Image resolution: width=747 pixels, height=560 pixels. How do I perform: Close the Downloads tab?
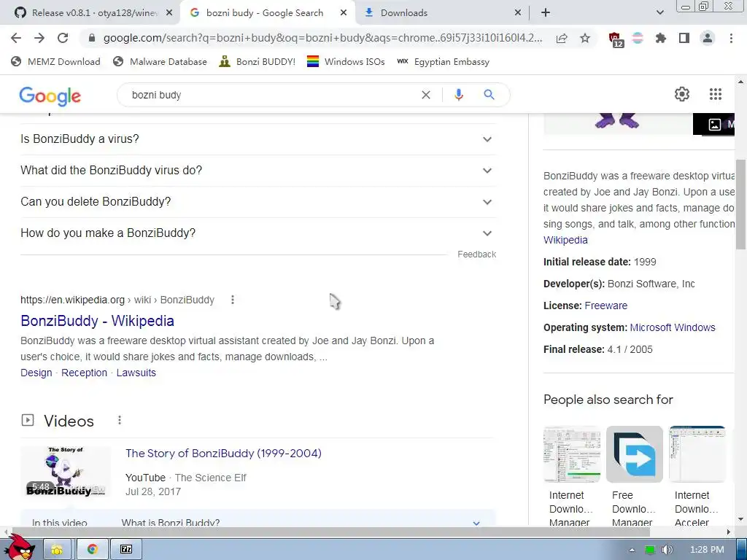click(x=518, y=13)
